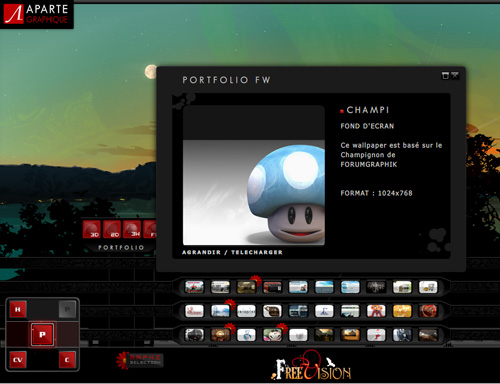This screenshot has height=384, width=500.
Task: Select the highlighted red P navigation button
Action: tap(42, 334)
